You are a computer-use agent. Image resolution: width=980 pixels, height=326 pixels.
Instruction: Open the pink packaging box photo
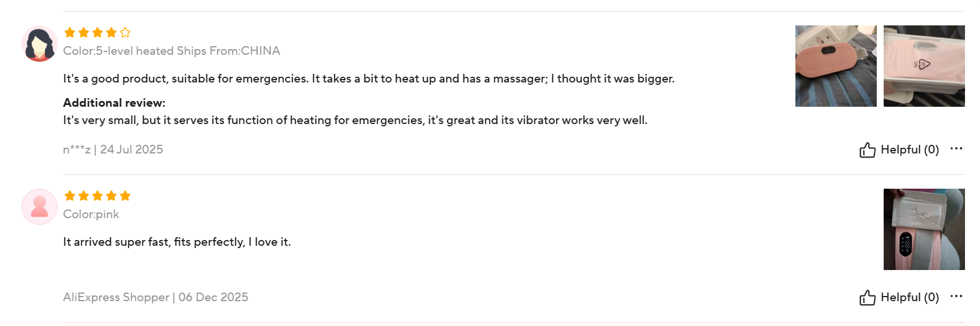click(923, 66)
